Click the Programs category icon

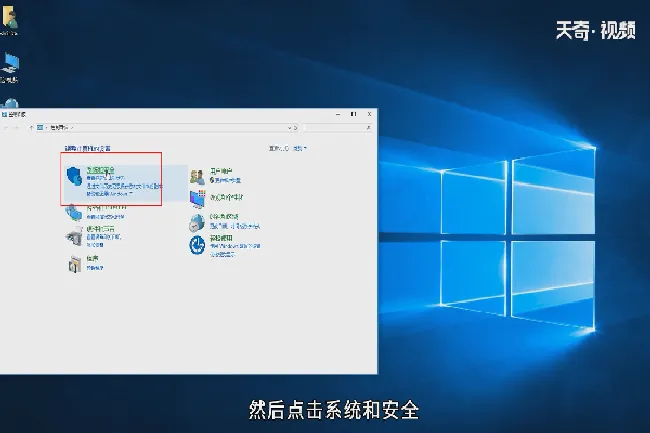(x=75, y=264)
